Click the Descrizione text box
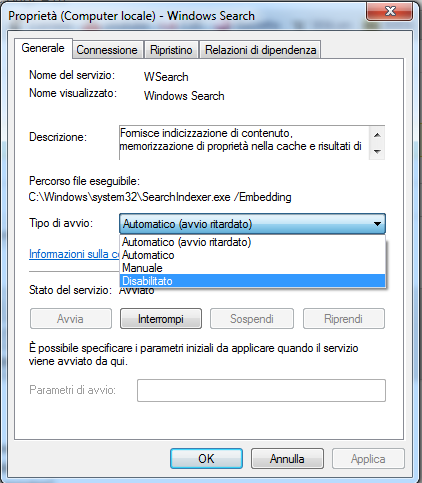422x483 pixels. (x=244, y=143)
